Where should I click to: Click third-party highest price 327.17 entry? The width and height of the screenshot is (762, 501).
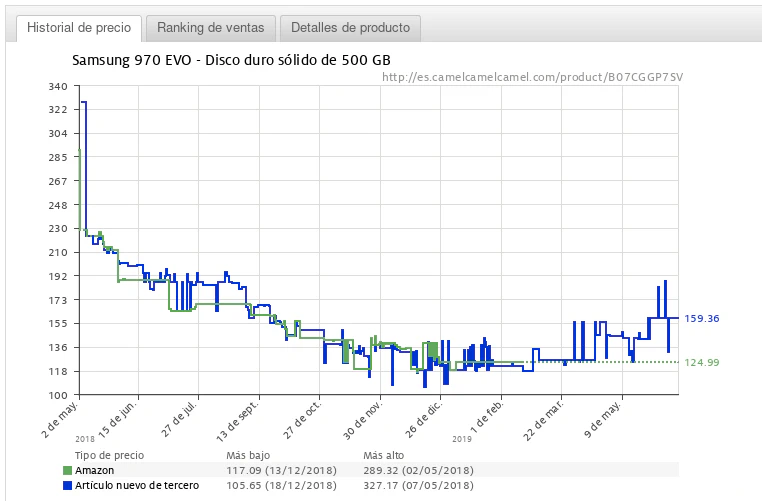[x=418, y=485]
